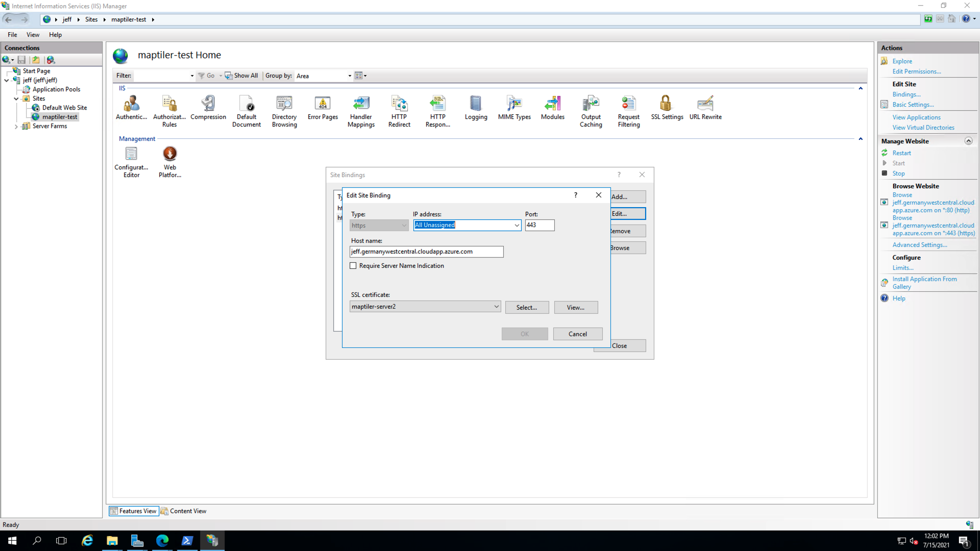980x551 pixels.
Task: Open the Directory Browsing icon
Action: [x=284, y=111]
